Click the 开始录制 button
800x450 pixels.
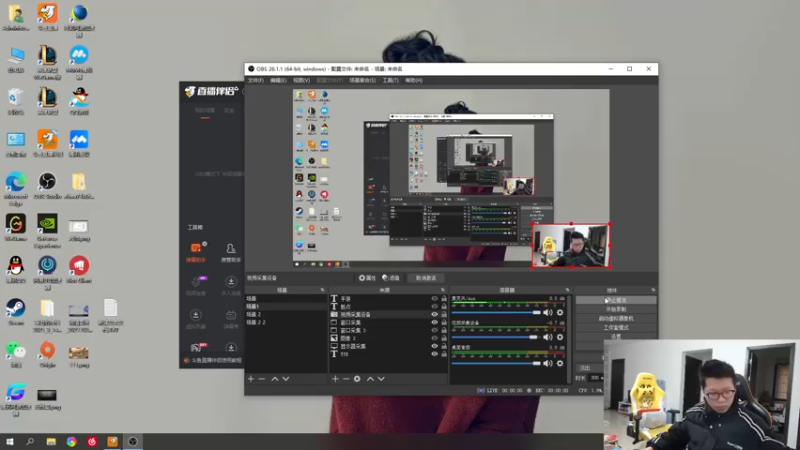(616, 309)
